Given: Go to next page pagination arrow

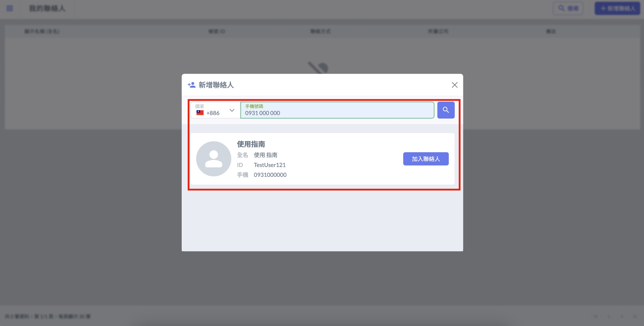Looking at the screenshot, I should (x=622, y=316).
